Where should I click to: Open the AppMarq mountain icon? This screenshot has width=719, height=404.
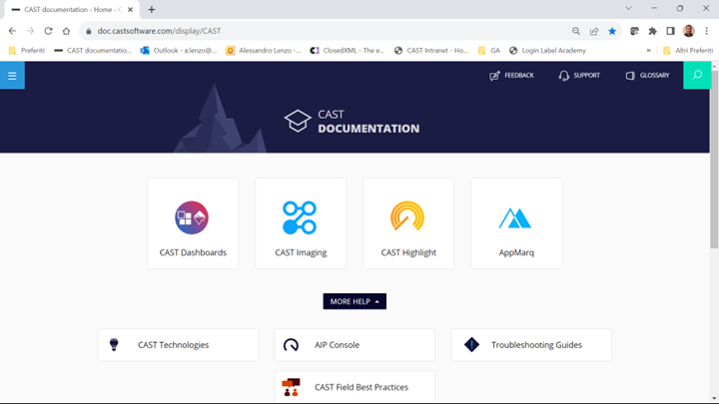click(x=515, y=218)
